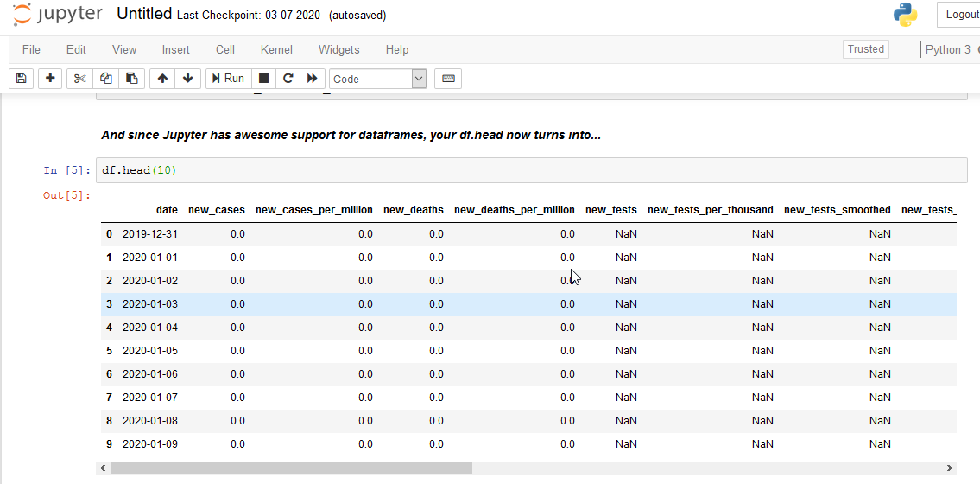Open the command palette keyboard icon

pos(448,79)
